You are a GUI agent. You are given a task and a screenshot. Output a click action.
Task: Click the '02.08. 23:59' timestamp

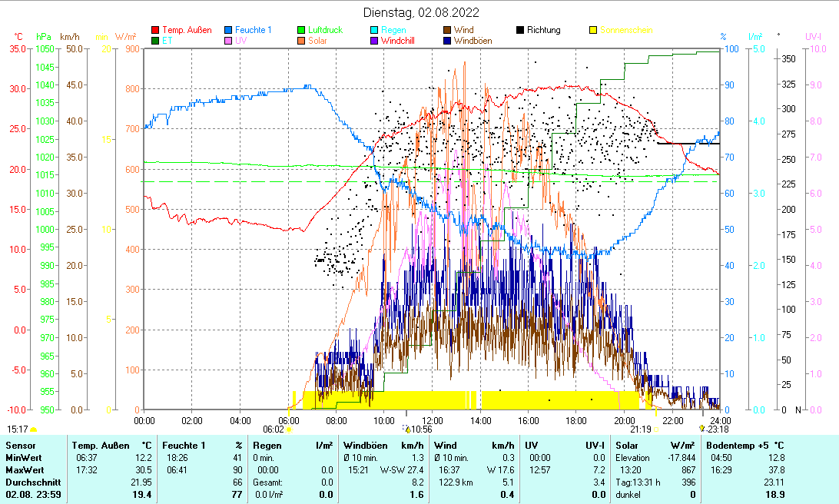tap(33, 495)
